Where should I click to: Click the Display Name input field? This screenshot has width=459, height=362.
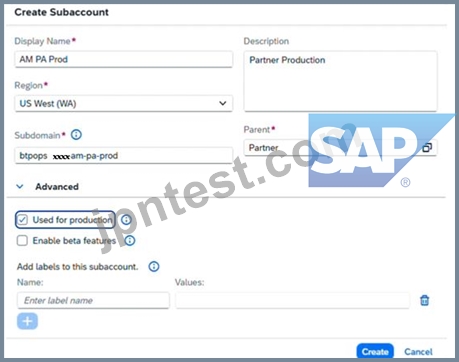pos(123,59)
